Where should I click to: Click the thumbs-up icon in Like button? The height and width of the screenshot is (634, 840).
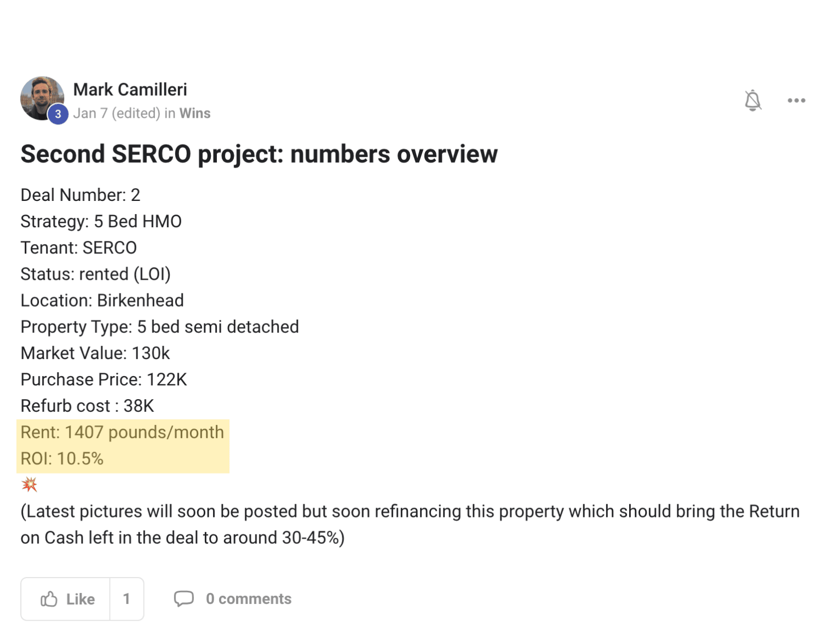click(49, 598)
